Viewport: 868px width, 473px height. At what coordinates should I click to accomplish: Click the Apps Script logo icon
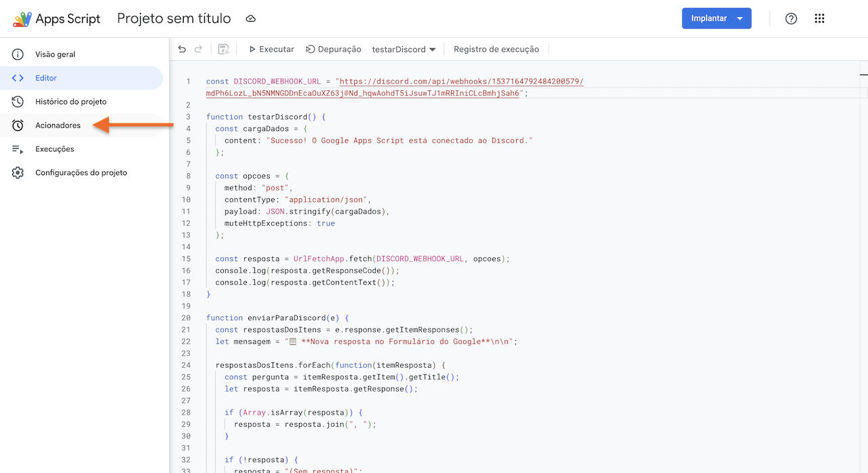coord(22,19)
